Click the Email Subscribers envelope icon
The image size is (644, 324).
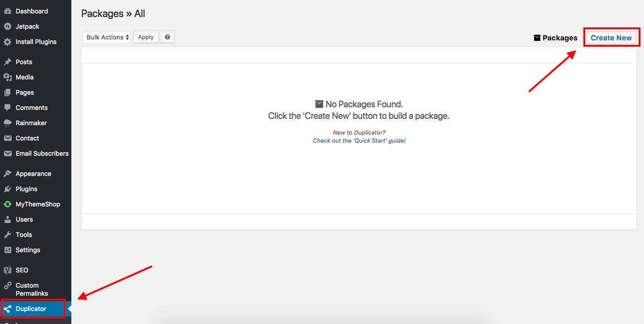pos(8,153)
